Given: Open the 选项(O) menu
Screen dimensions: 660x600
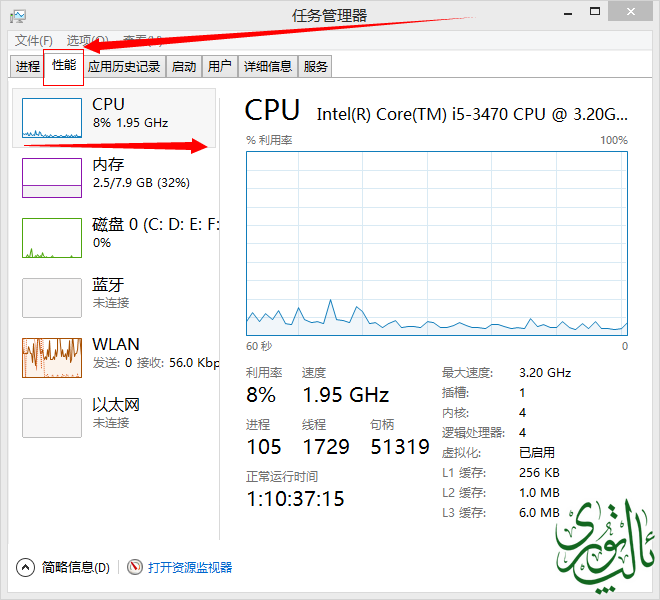Looking at the screenshot, I should (x=87, y=41).
